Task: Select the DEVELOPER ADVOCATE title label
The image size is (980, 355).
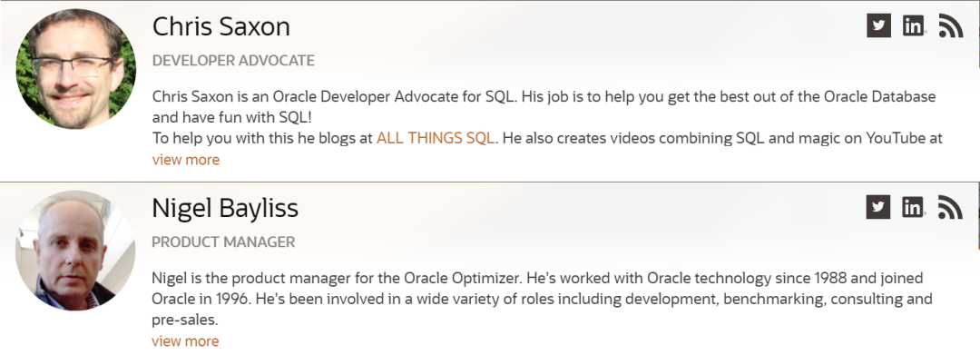Action: (x=233, y=61)
